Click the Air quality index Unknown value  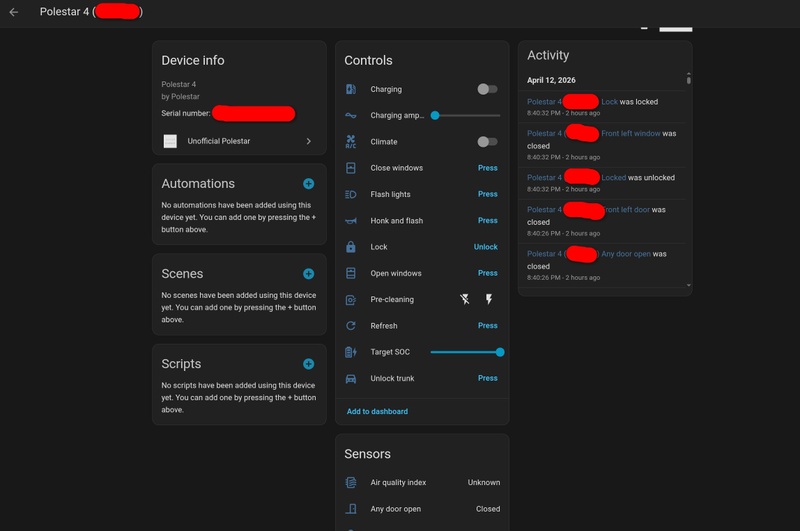point(484,483)
